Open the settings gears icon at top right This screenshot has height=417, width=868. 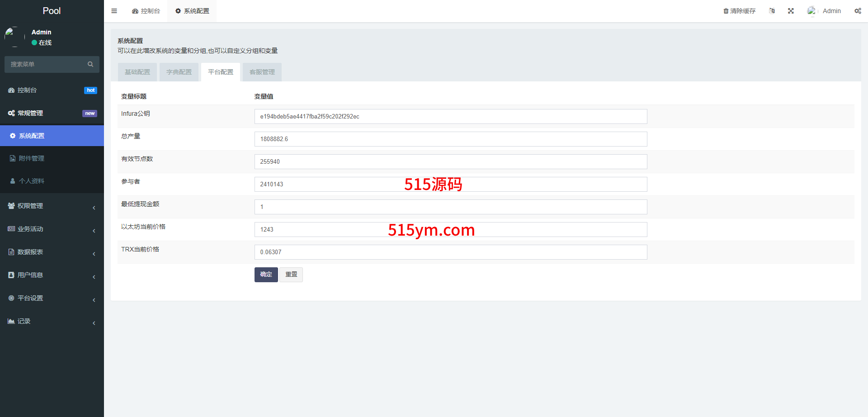tap(858, 11)
